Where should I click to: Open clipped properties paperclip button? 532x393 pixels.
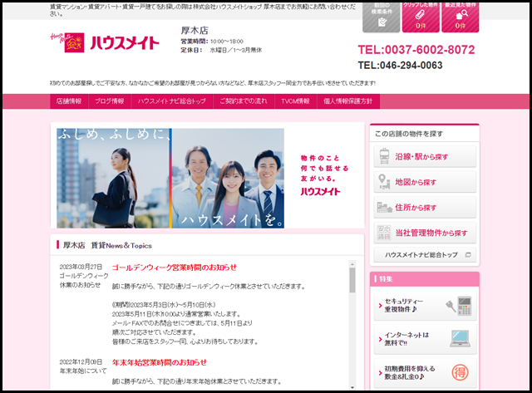point(421,17)
